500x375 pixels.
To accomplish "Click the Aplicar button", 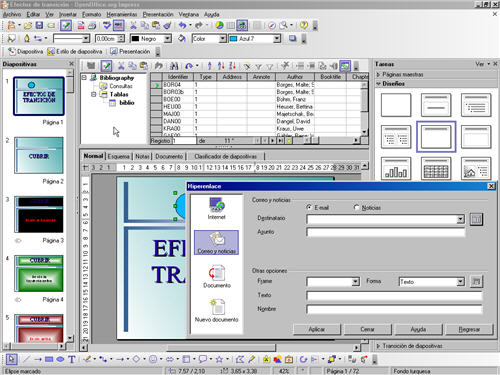I will pyautogui.click(x=317, y=329).
